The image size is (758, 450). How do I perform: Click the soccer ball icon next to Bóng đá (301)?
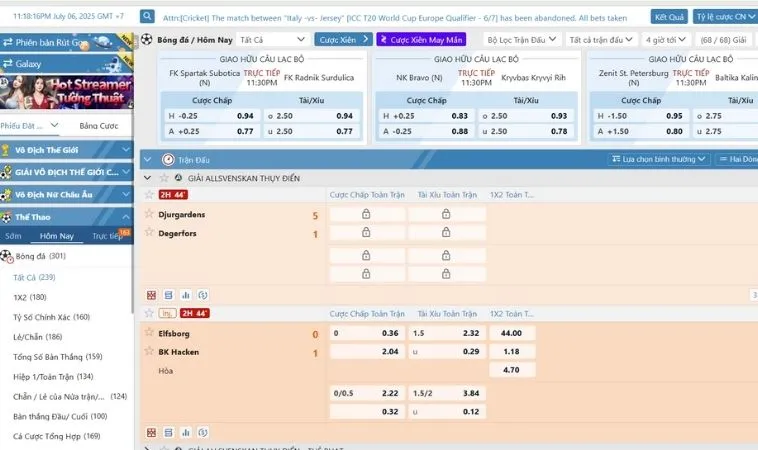click(8, 256)
